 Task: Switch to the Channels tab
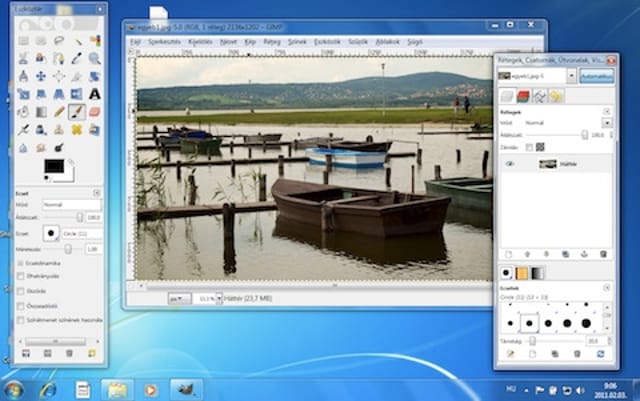click(523, 96)
